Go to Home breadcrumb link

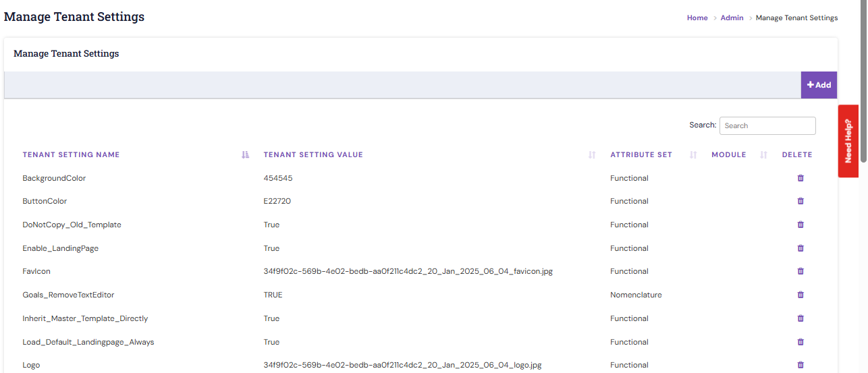pyautogui.click(x=697, y=18)
